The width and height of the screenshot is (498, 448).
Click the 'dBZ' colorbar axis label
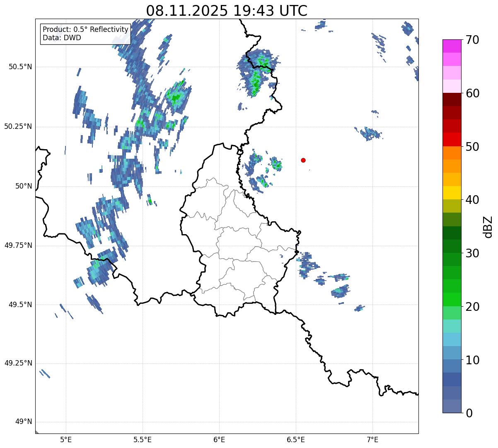click(488, 226)
